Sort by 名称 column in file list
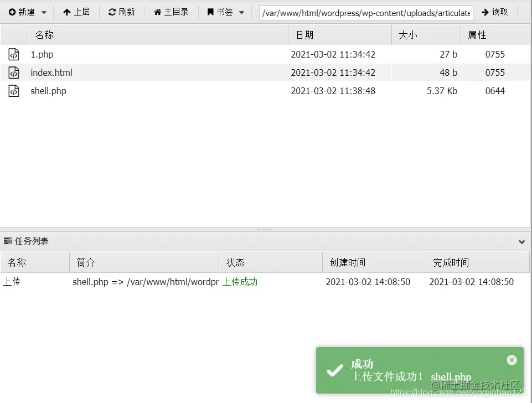 click(x=158, y=35)
